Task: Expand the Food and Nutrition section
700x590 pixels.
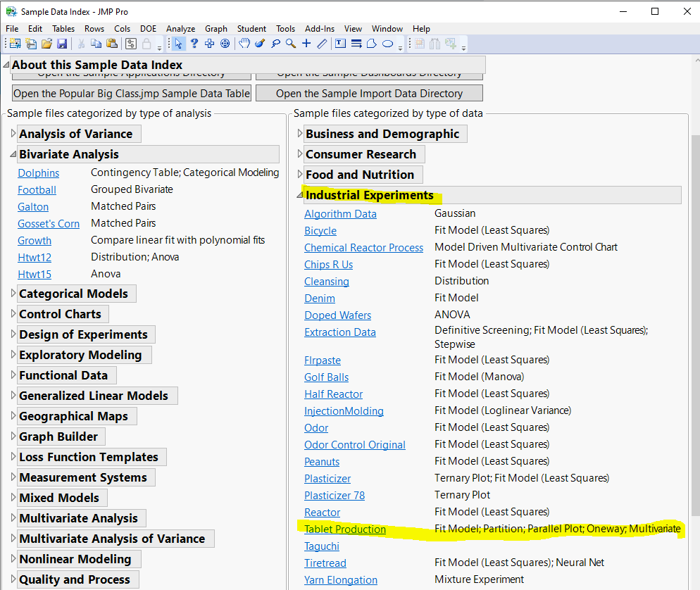Action: (x=299, y=174)
